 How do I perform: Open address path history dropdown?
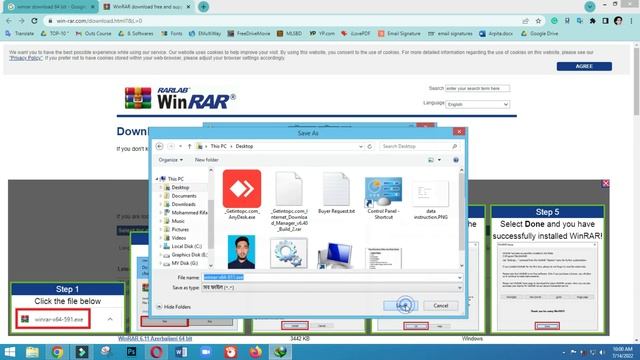pos(361,146)
